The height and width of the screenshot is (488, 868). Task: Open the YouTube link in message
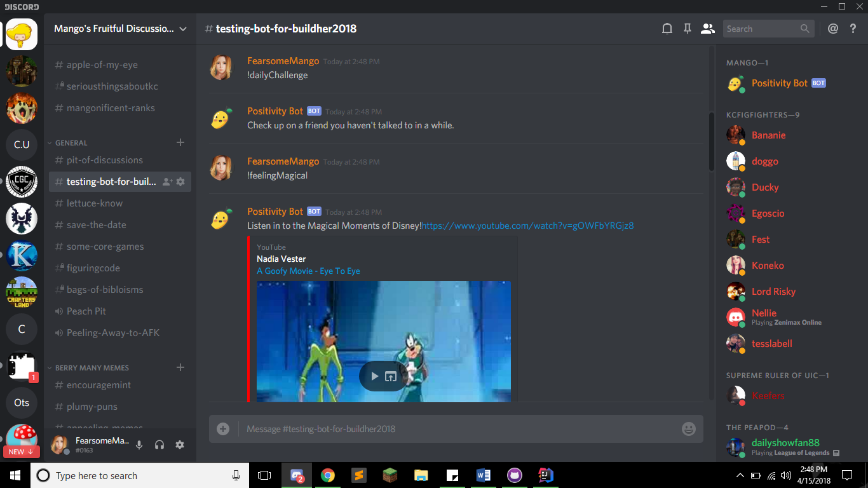tap(528, 226)
